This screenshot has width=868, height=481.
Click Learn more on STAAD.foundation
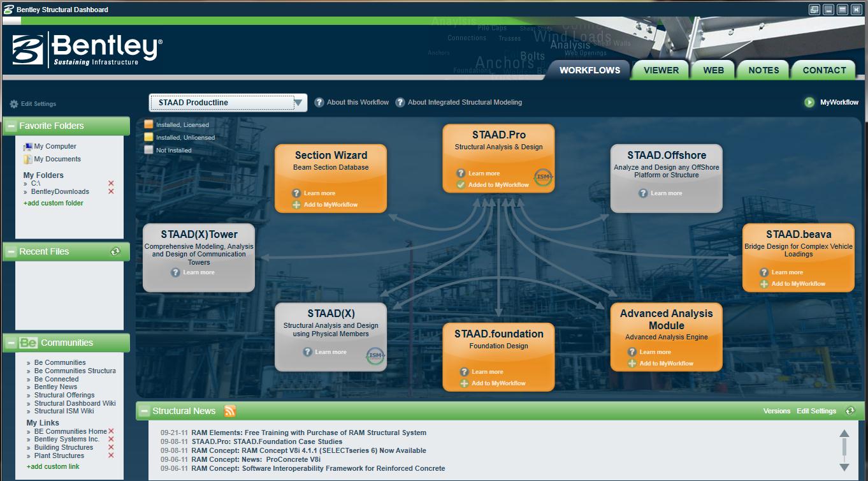tap(487, 372)
